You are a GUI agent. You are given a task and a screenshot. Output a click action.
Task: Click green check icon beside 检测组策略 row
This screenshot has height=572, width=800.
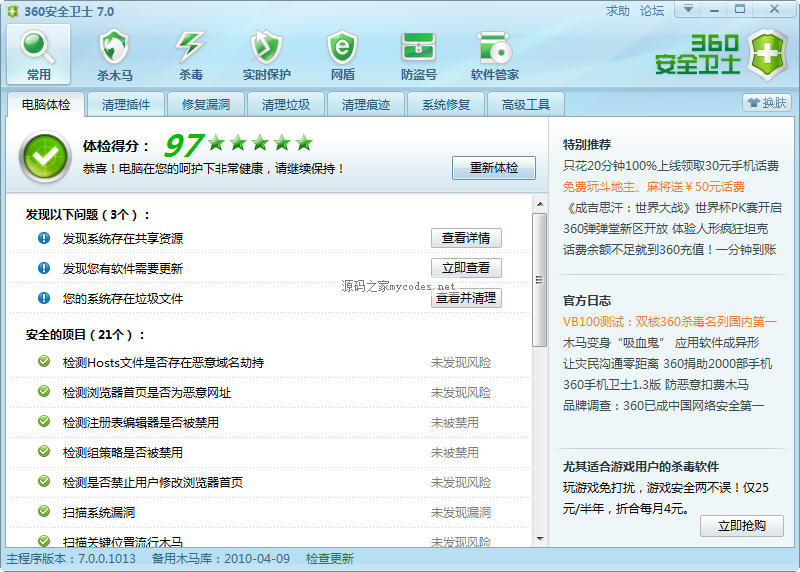click(44, 452)
